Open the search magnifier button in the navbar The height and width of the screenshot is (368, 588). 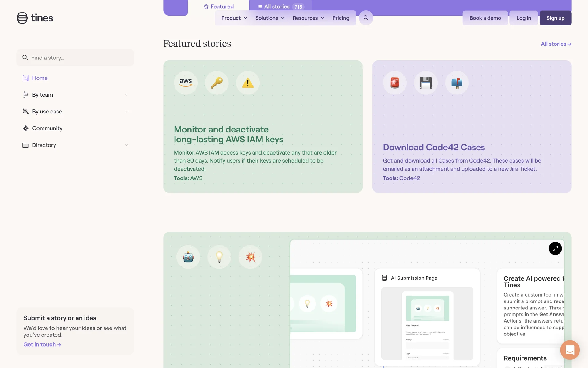[366, 18]
